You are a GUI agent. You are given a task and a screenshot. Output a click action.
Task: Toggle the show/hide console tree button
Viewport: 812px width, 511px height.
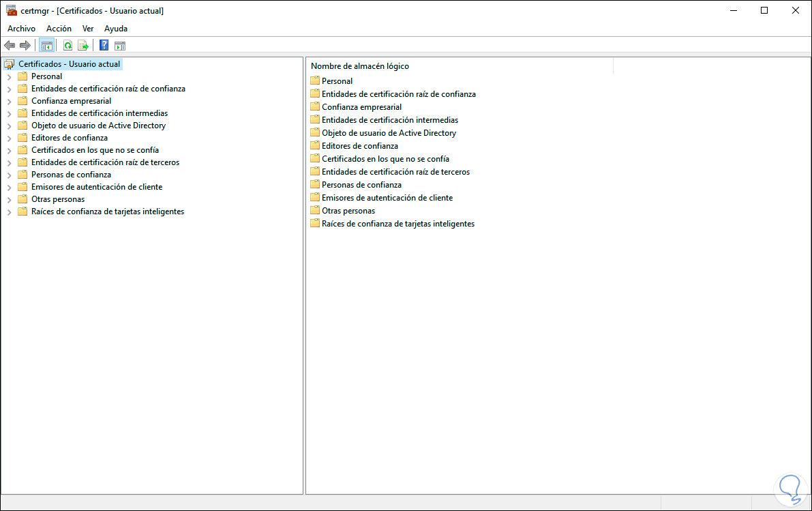pyautogui.click(x=47, y=46)
